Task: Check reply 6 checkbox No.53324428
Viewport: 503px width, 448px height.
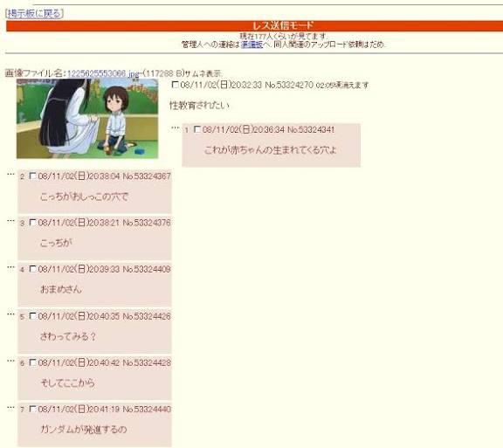Action: [32, 362]
